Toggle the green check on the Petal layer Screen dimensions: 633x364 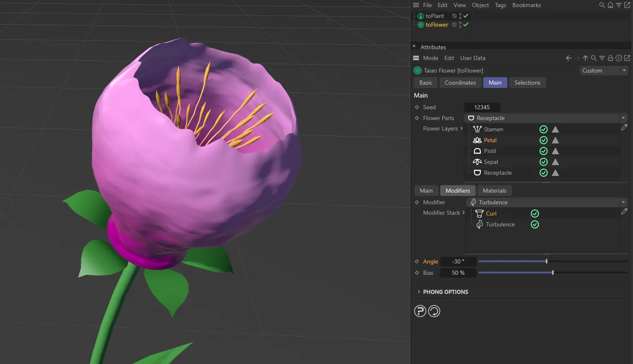pos(543,140)
